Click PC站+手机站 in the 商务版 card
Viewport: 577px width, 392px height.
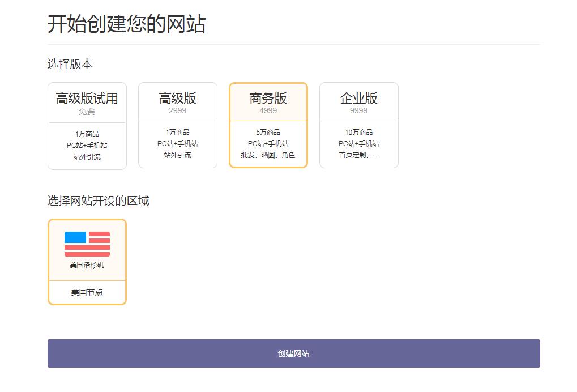click(x=268, y=143)
